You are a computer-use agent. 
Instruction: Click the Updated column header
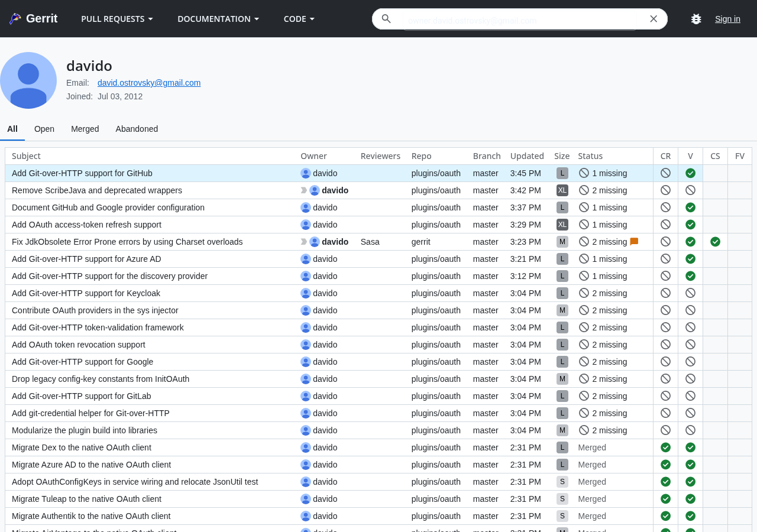tap(527, 156)
